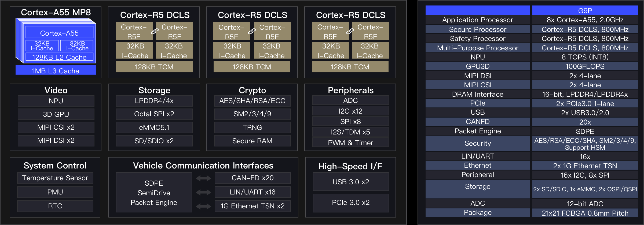
Task: Select the 2x USB3.0/2.0 cell
Action: 585,113
